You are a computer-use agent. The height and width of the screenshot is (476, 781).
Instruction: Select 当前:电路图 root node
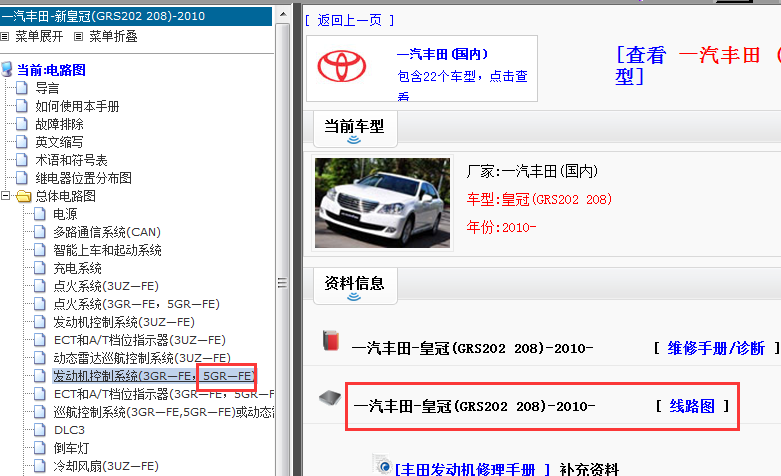point(51,70)
